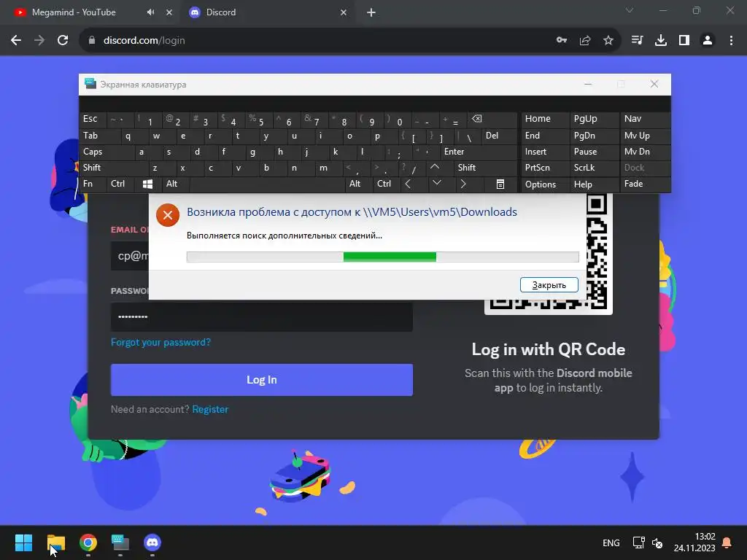Toggle Chrome side panel
The height and width of the screenshot is (560, 747).
tap(684, 41)
